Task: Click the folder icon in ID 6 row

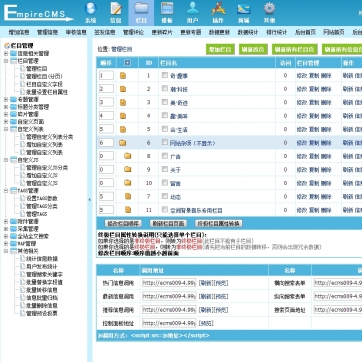Action: coord(123,143)
